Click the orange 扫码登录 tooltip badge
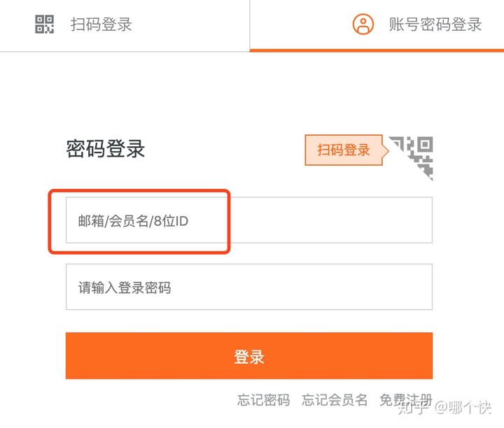 [344, 150]
